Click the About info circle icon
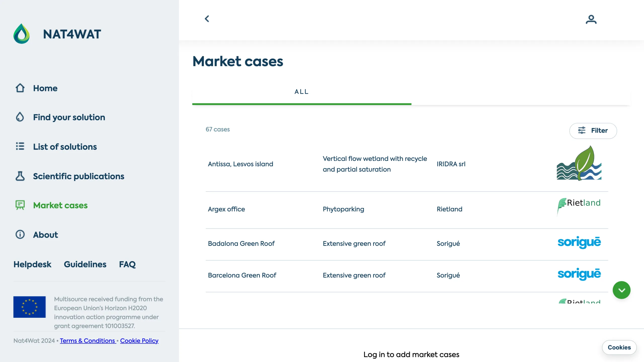The image size is (644, 362). tap(20, 235)
